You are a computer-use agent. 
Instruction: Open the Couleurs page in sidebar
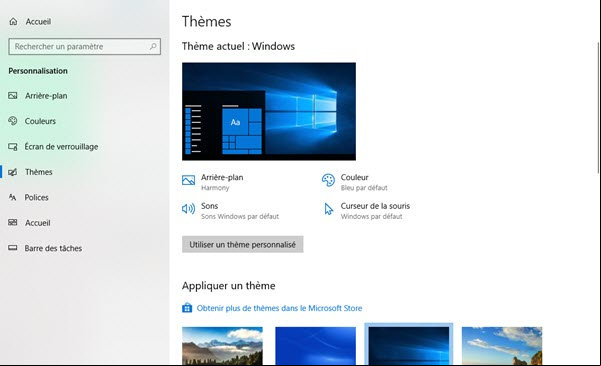coord(40,121)
